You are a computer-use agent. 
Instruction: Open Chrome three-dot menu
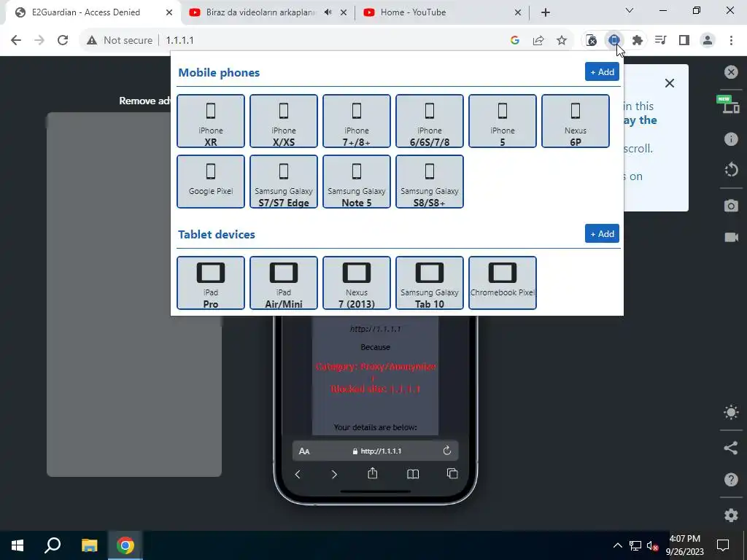pyautogui.click(x=731, y=40)
